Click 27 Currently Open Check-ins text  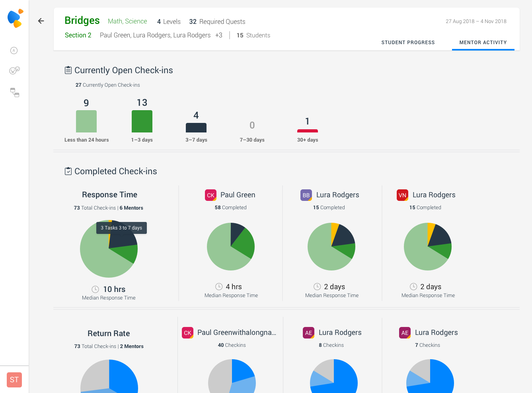pos(108,85)
